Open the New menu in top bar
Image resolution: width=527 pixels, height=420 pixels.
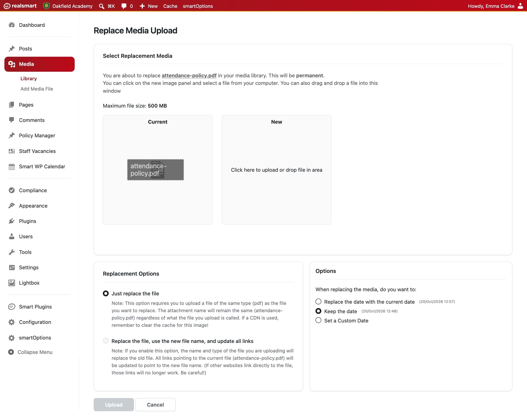click(x=149, y=6)
